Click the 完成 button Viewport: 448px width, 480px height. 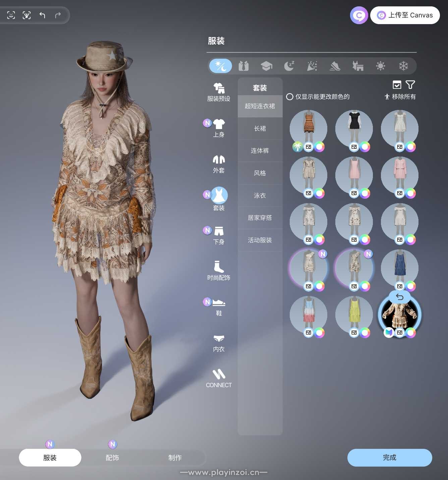(x=389, y=458)
